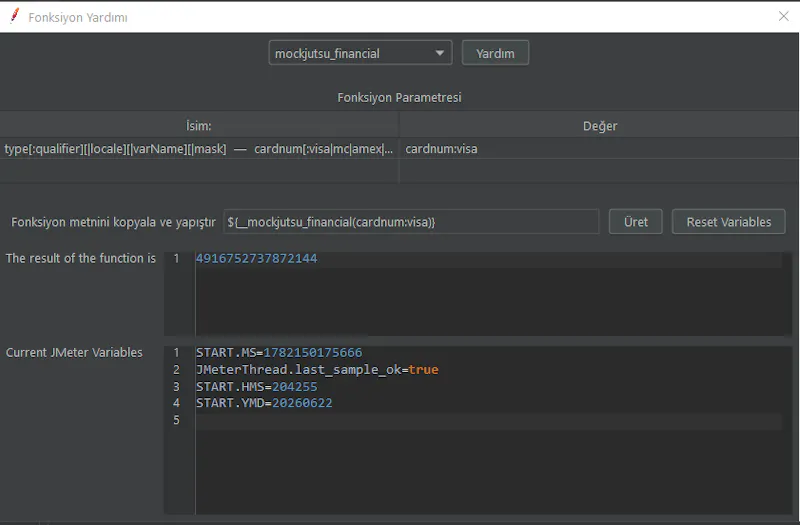The height and width of the screenshot is (525, 800).
Task: Open the mockjutsu_financial function dropdown
Action: coord(360,53)
